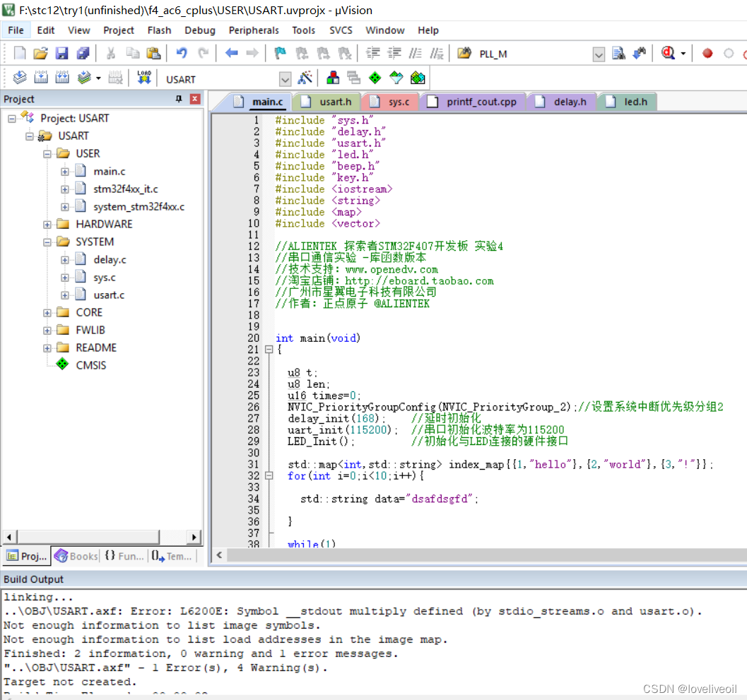Undo the last edit
The height and width of the screenshot is (700, 747).
coord(182,54)
